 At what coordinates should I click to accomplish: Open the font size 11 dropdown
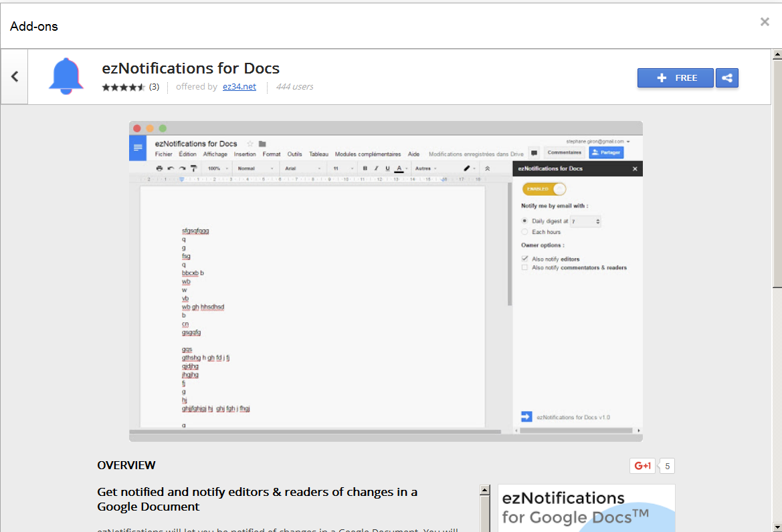tap(343, 168)
